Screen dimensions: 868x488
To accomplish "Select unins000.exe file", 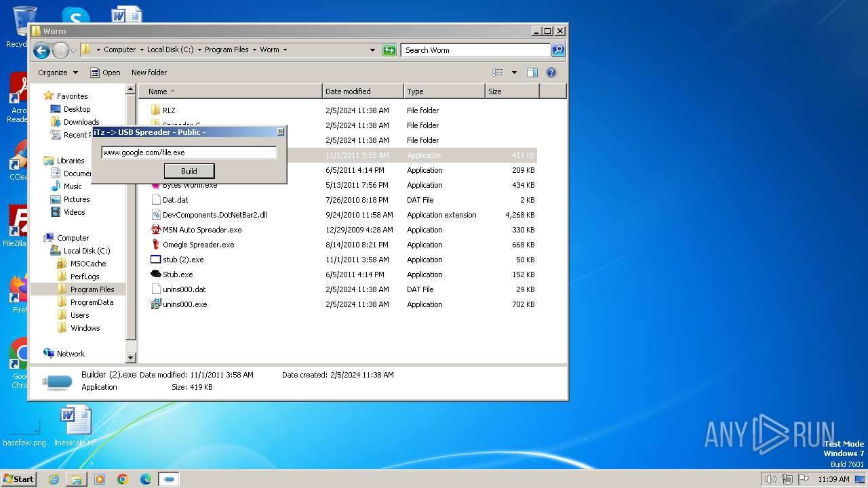I will [184, 304].
